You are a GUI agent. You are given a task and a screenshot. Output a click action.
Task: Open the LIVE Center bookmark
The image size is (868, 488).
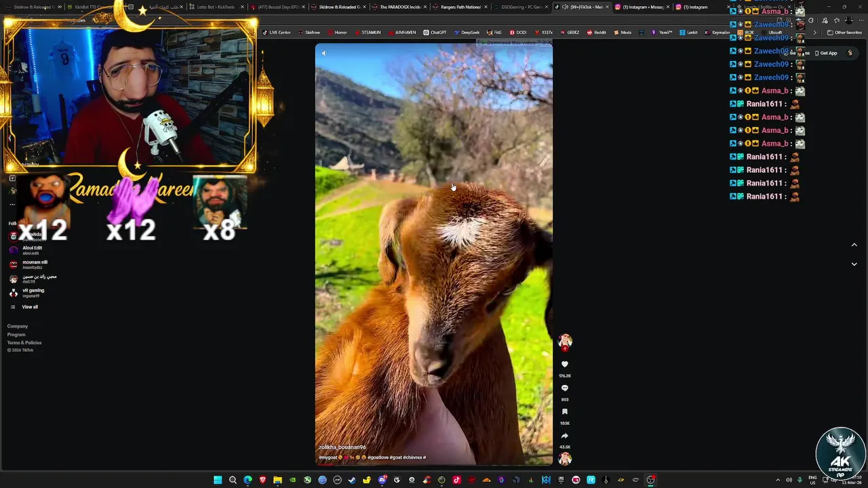[x=277, y=33]
